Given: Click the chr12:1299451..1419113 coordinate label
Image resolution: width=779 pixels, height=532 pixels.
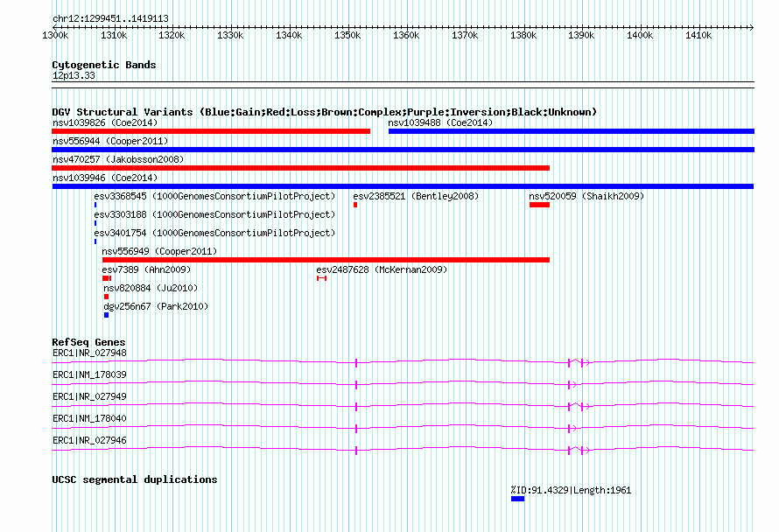Looking at the screenshot, I should 110,18.
